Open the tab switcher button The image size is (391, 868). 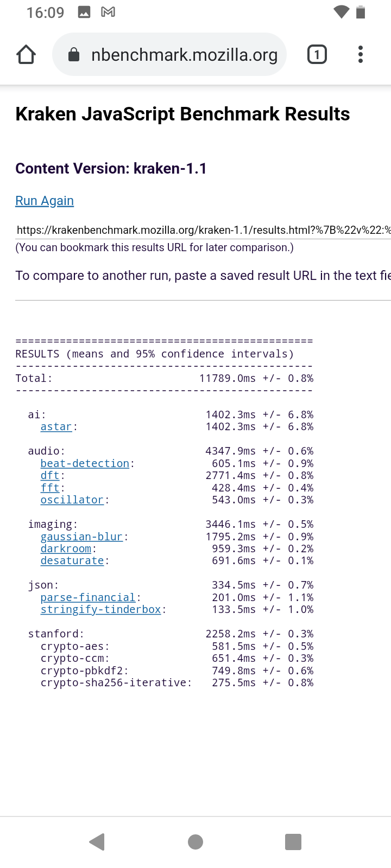coord(317,54)
